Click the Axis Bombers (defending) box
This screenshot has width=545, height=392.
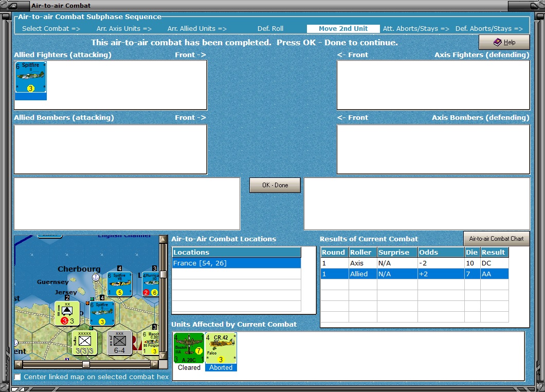tap(433, 149)
